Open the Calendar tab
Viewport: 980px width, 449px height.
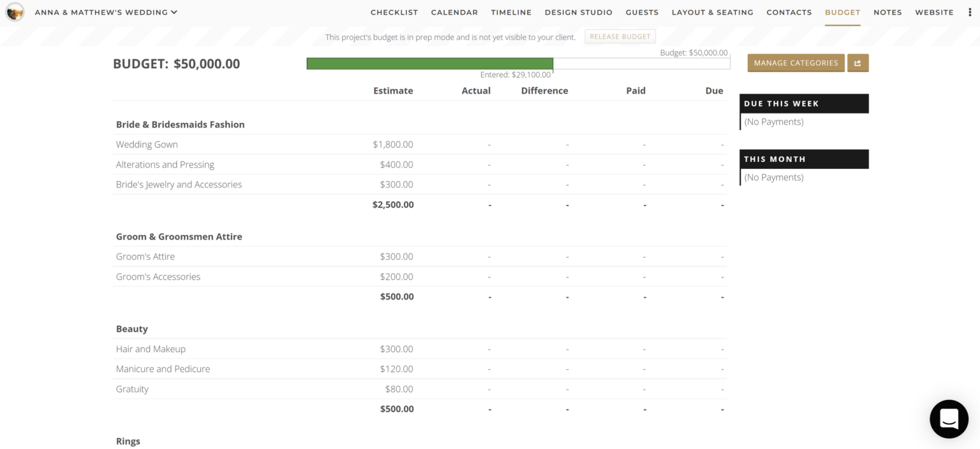(454, 12)
